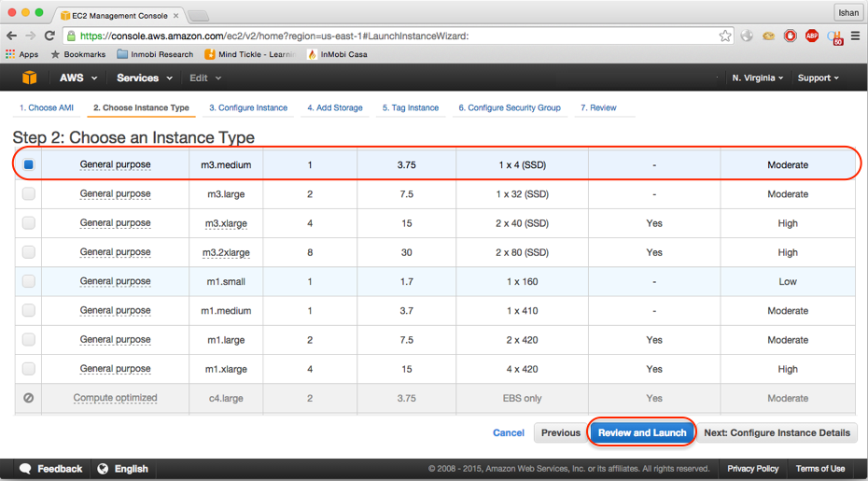Open the Terms of Use link
Viewport: 868px width, 481px height.
pos(820,469)
